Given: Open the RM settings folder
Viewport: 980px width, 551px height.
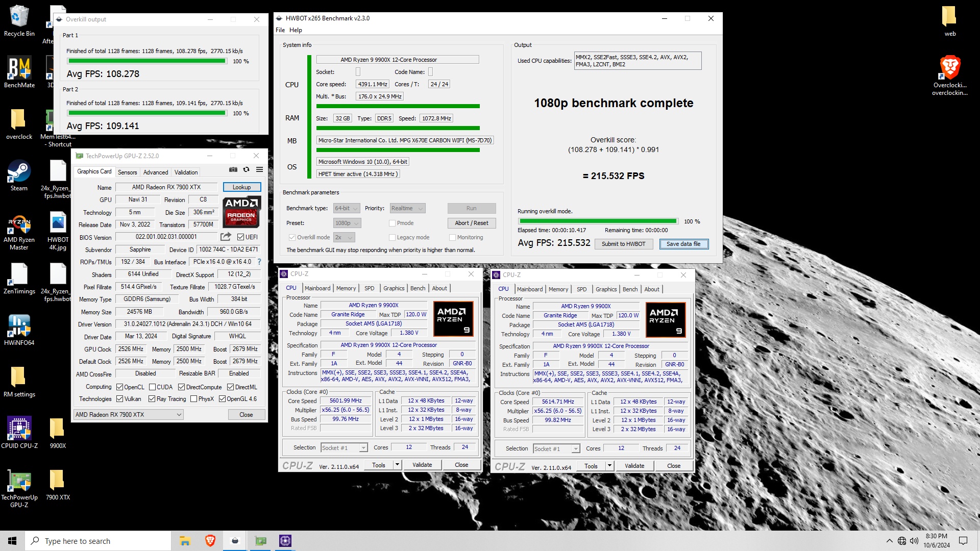Looking at the screenshot, I should [19, 382].
